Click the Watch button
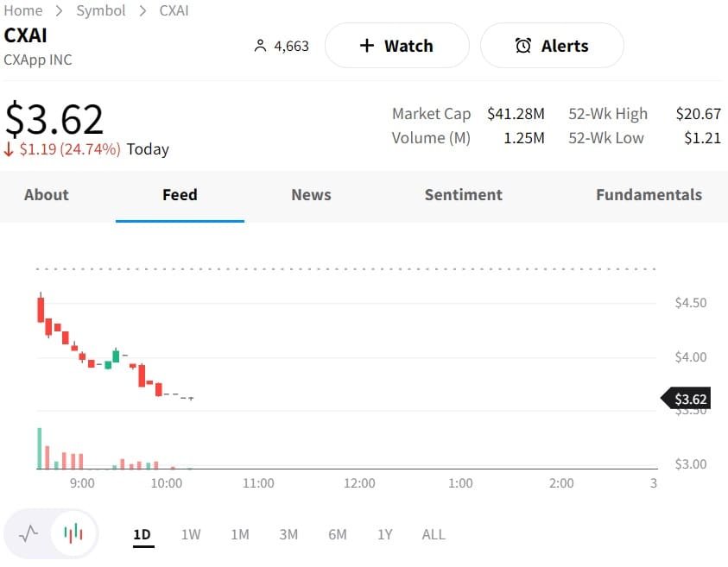The image size is (728, 567). [x=396, y=46]
